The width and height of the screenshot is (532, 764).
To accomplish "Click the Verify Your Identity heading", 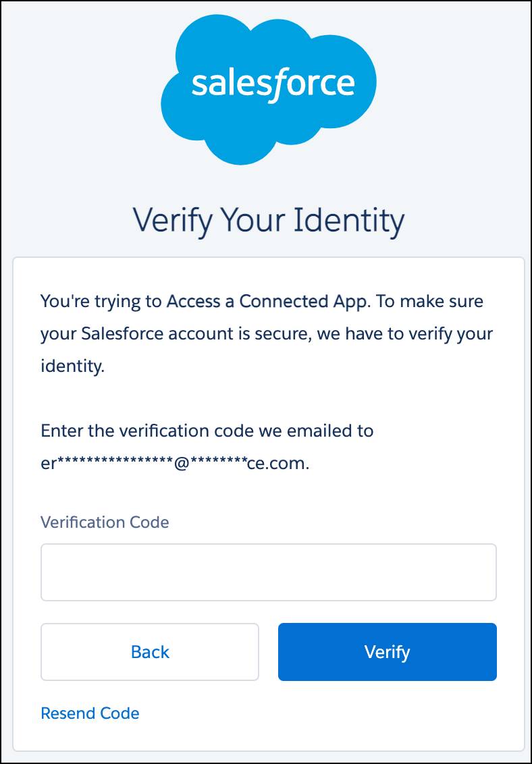I will point(266,219).
